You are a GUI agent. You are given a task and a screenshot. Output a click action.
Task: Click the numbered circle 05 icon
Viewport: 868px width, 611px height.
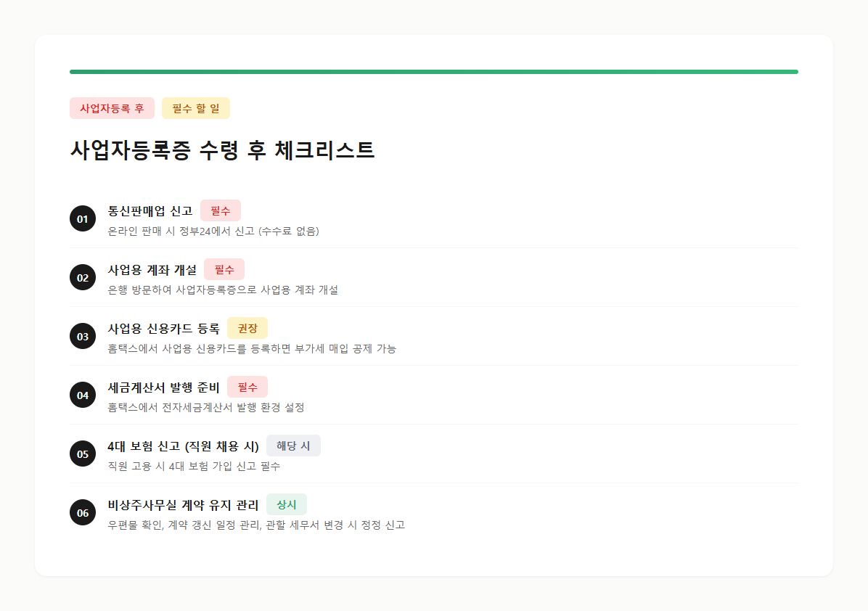tap(82, 453)
